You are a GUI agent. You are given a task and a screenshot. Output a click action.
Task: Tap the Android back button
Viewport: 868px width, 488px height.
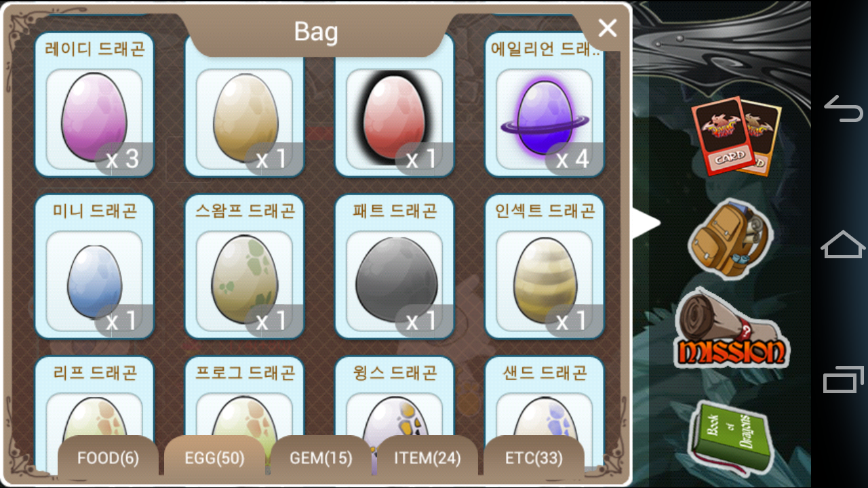click(843, 108)
